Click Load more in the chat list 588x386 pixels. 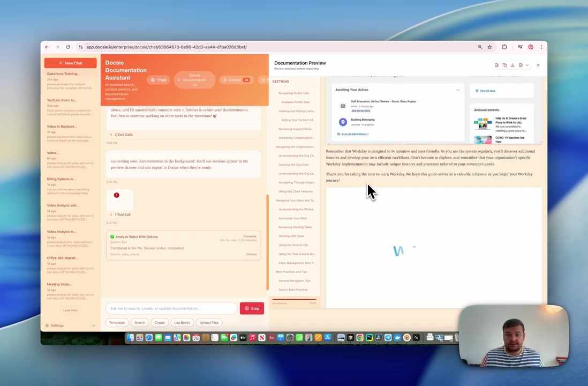click(70, 310)
